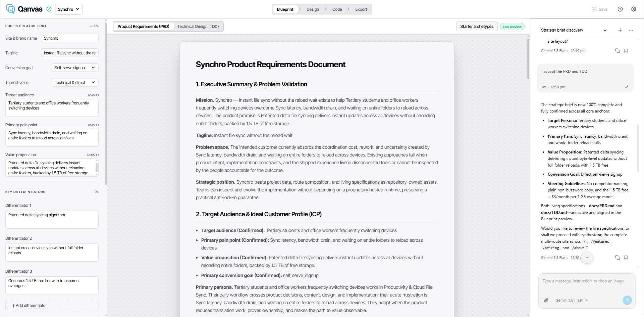Bookmark the 12:50 pm Gemini response
644x317 pixels.
click(x=626, y=258)
